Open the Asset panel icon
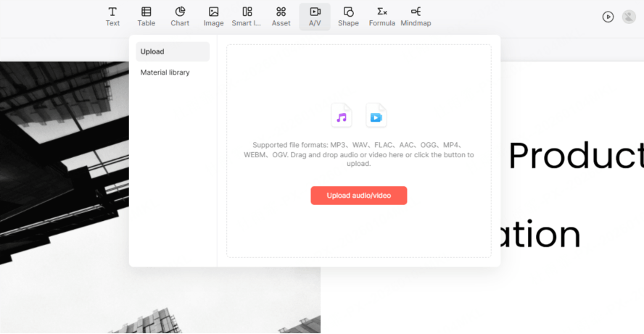This screenshot has height=334, width=644. click(281, 17)
